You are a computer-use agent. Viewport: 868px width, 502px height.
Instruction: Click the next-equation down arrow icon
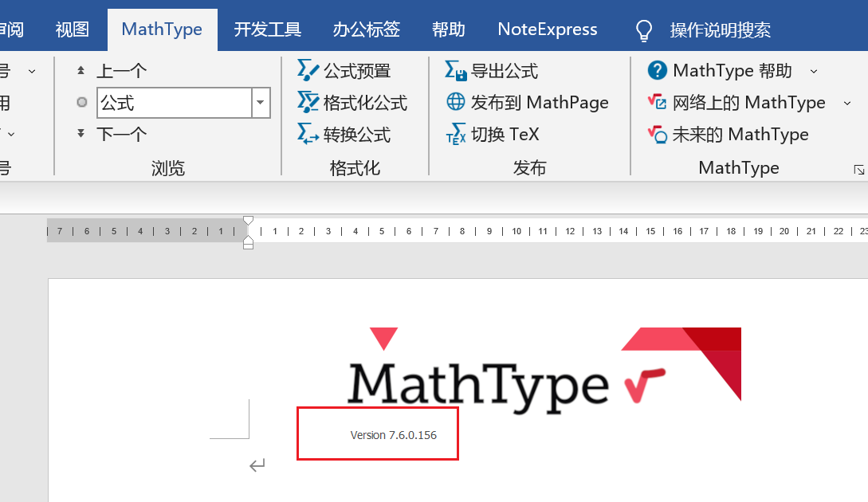(81, 133)
